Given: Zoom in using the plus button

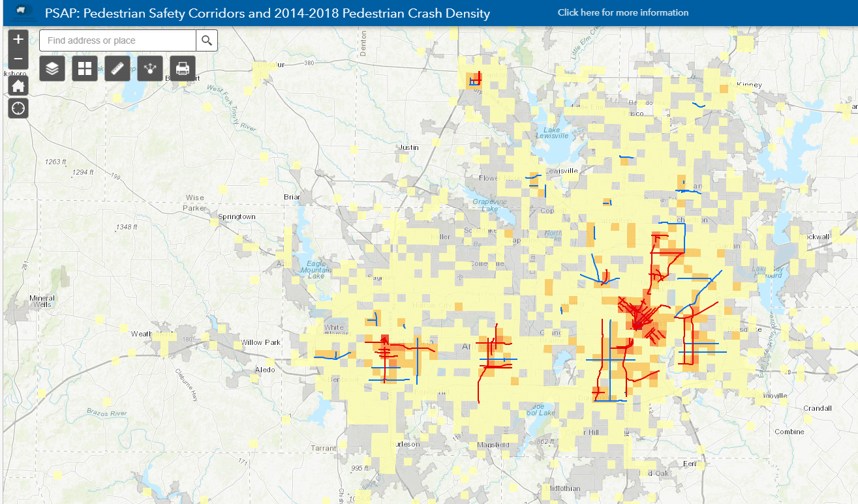Looking at the screenshot, I should click(18, 39).
